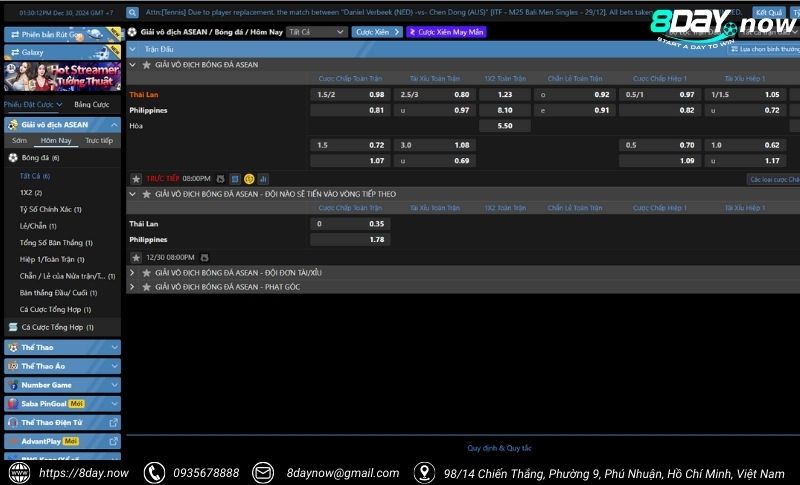The height and width of the screenshot is (485, 800).
Task: Star the GIẢI VÔ ĐỊCH BÓNG ĐÁ ASEAN league
Action: point(146,64)
